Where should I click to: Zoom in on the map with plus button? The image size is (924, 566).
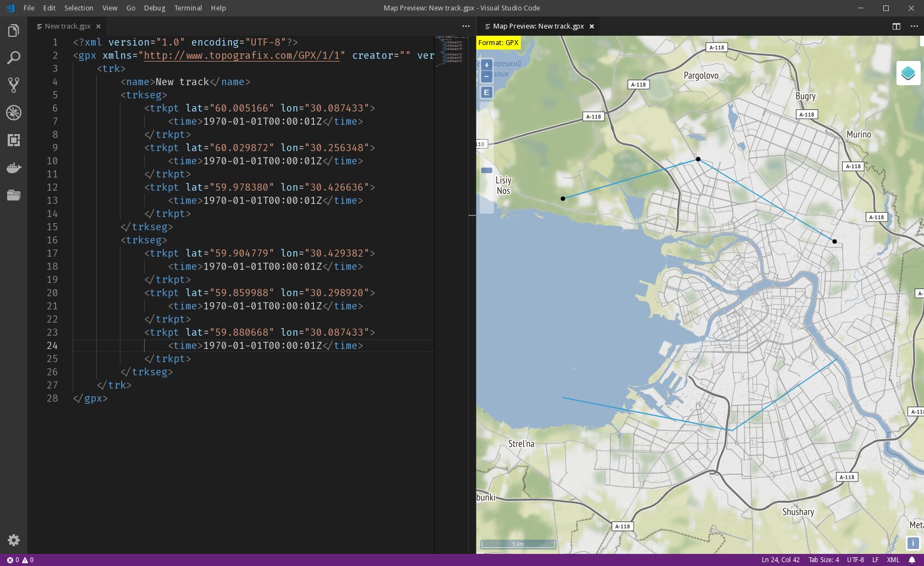(x=486, y=65)
